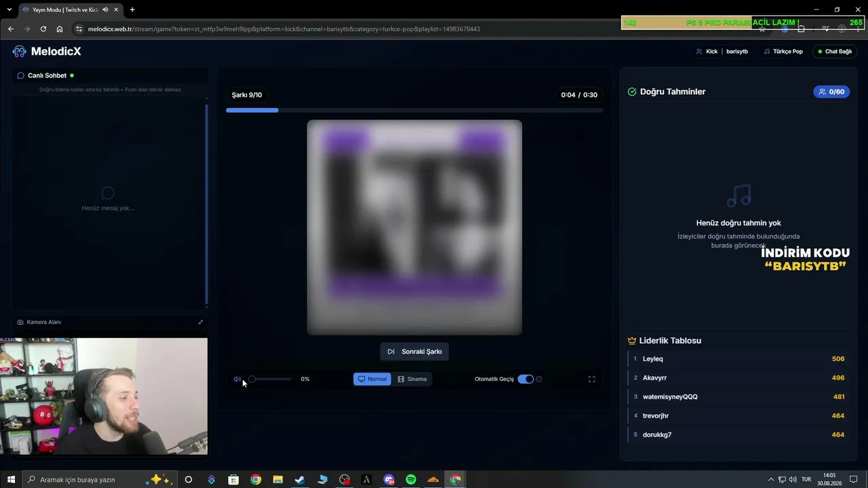Close the Yayın Modu browser tab
Image resolution: width=868 pixels, height=488 pixels.
pyautogui.click(x=116, y=9)
